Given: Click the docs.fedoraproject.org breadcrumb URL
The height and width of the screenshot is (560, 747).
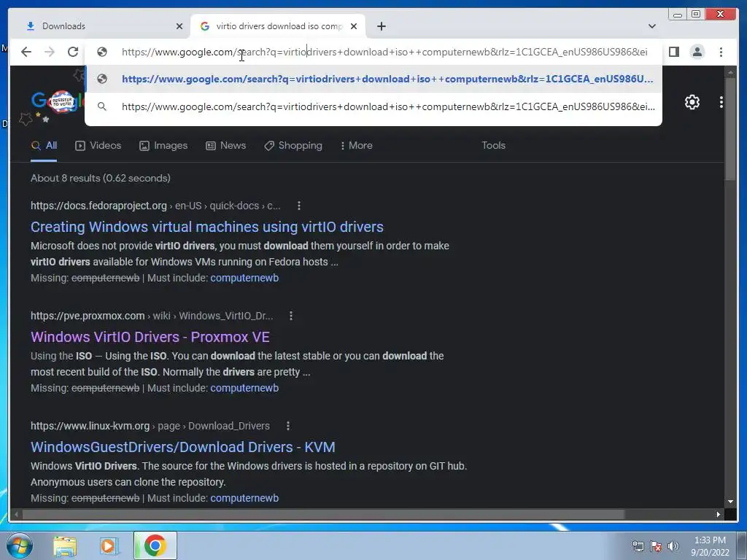Looking at the screenshot, I should (x=155, y=206).
